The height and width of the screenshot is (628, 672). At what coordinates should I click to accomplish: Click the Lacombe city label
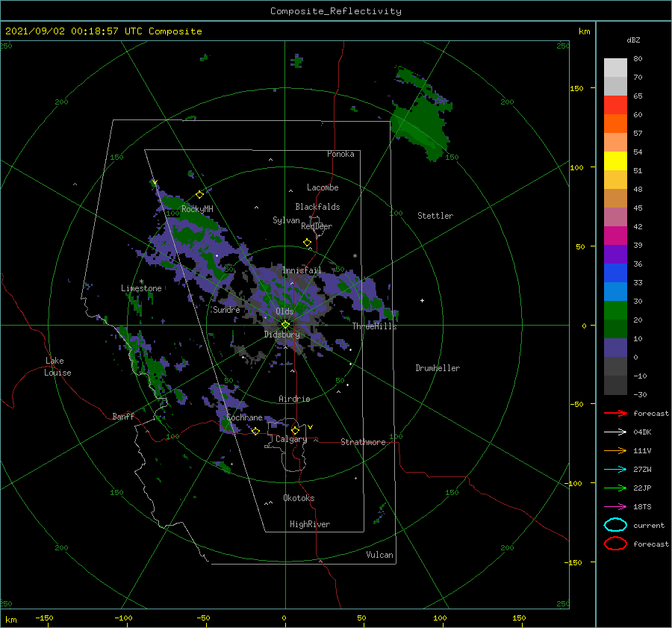pyautogui.click(x=323, y=187)
